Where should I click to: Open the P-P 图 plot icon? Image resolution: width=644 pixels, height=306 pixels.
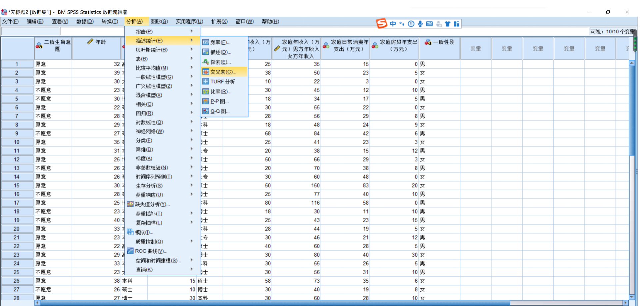click(x=206, y=101)
